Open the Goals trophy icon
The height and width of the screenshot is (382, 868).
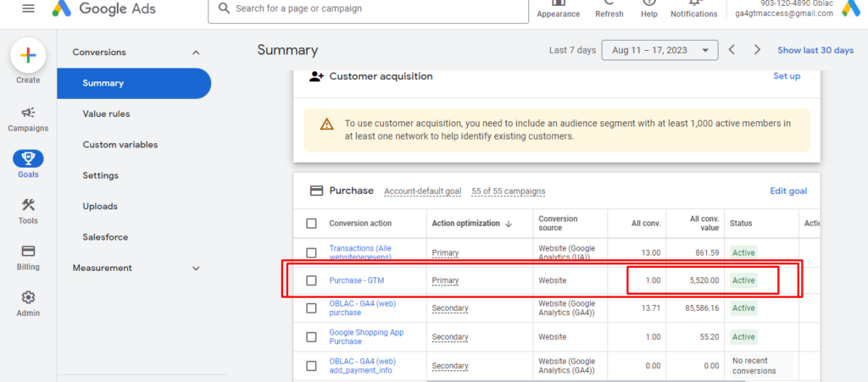tap(28, 159)
